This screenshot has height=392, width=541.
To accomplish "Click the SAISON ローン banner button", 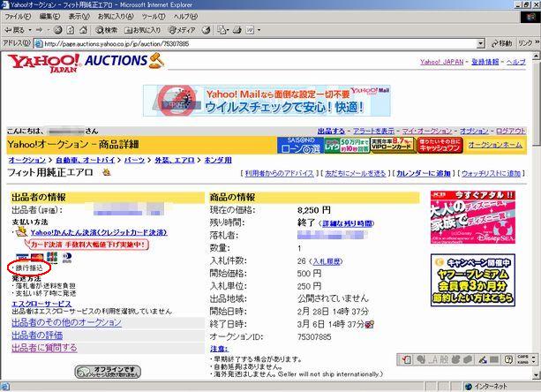I will pos(301,145).
